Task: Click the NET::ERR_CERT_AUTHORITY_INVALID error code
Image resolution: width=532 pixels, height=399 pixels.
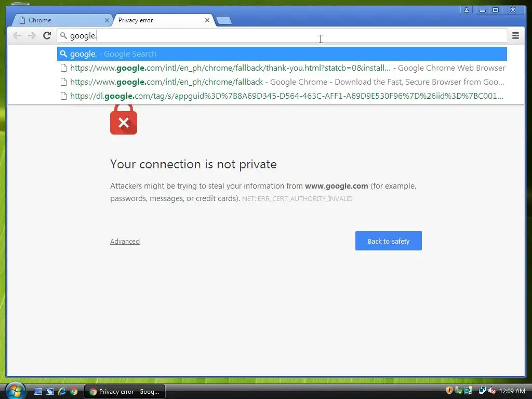Action: point(297,199)
